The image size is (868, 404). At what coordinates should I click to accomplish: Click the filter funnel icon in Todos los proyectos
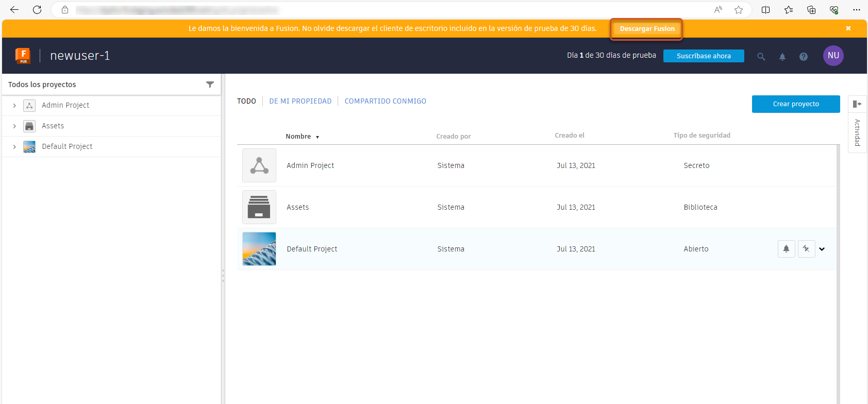click(210, 85)
